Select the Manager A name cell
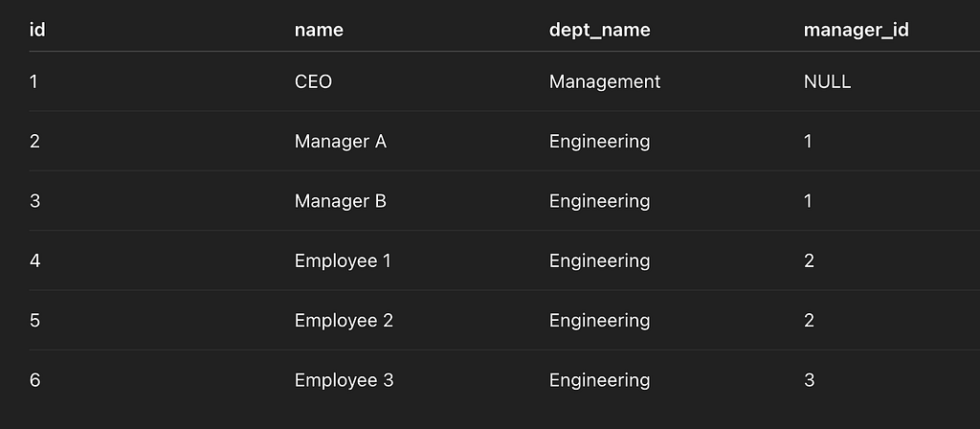980x429 pixels. [341, 142]
